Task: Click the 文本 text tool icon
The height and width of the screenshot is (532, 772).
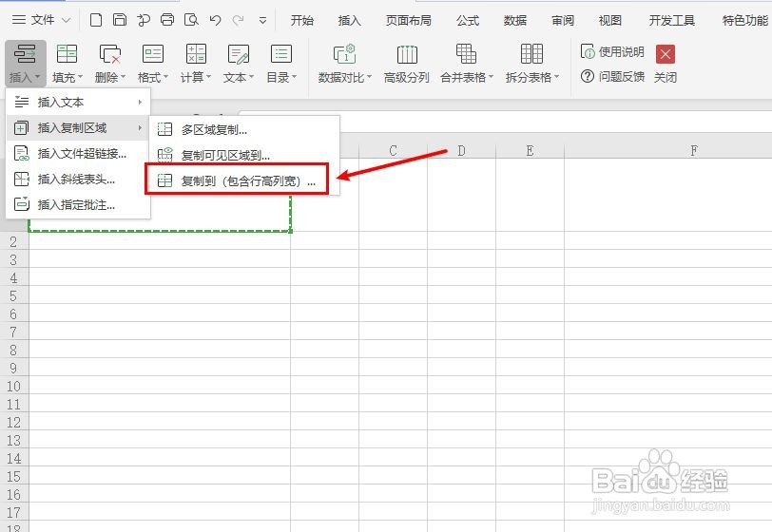Action: (239, 53)
